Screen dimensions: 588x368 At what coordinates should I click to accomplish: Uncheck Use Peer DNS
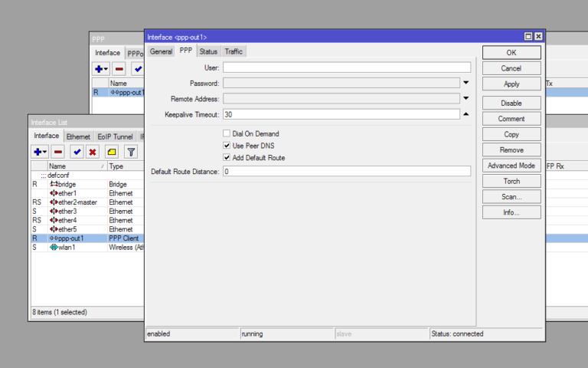(x=227, y=145)
